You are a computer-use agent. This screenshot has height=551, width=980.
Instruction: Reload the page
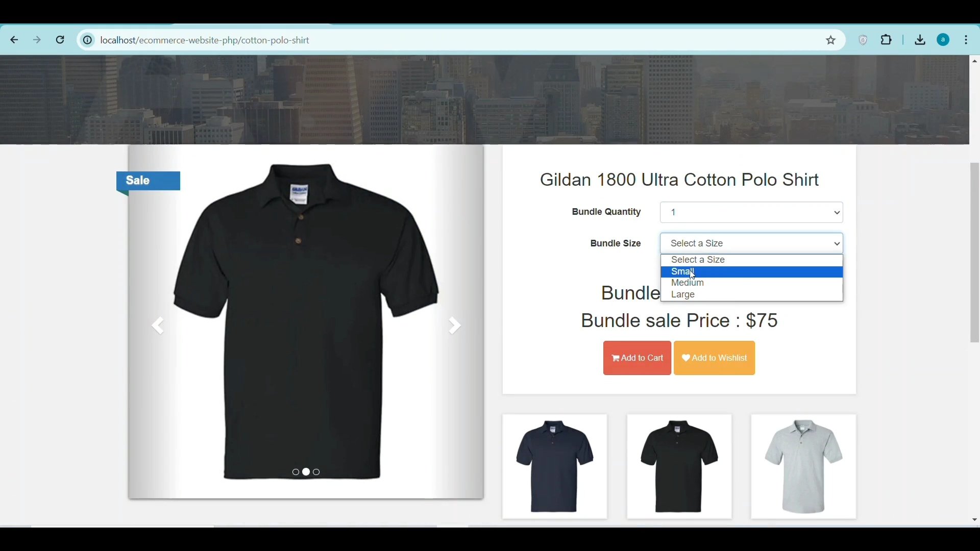click(60, 40)
